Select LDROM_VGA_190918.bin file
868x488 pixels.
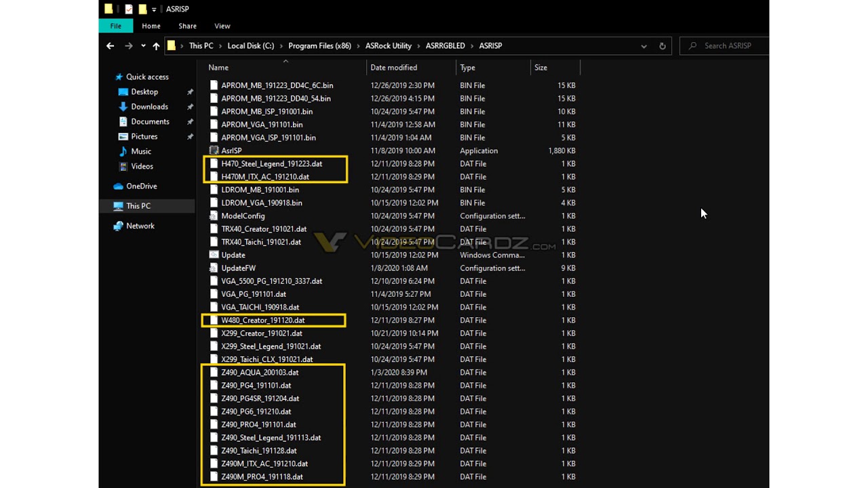[x=262, y=203]
